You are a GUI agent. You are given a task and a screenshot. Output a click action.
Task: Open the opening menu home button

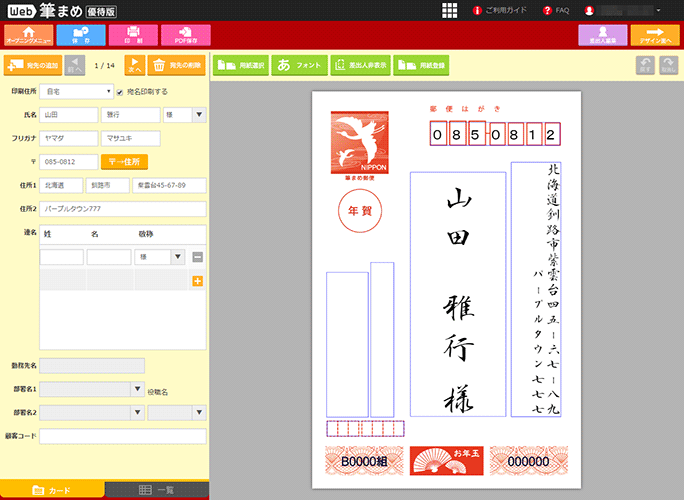point(29,35)
